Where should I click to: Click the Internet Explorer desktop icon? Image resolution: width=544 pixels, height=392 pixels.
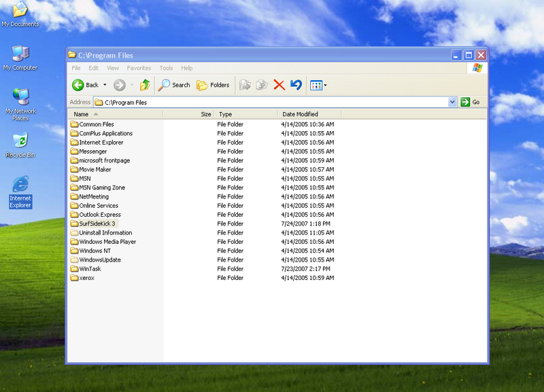click(20, 192)
